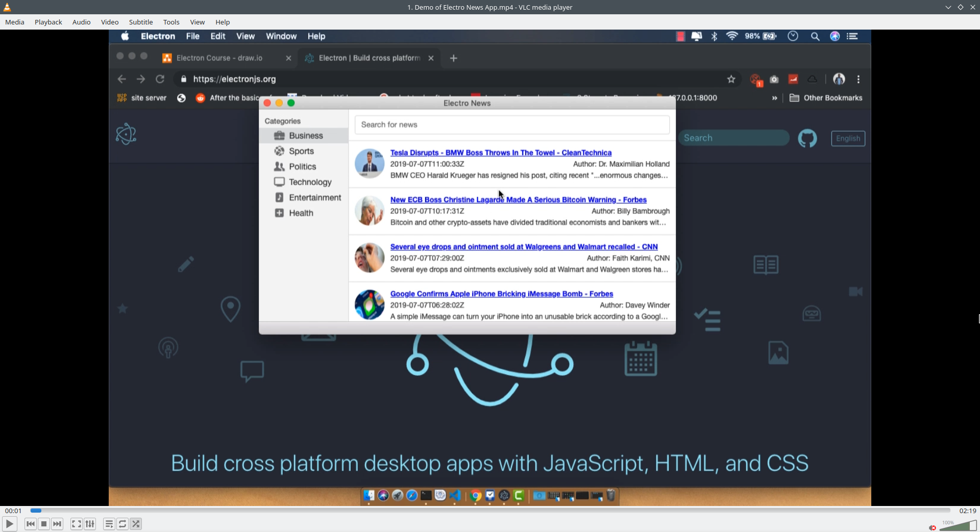Screen dimensions: 980x532
Task: Mute audio via the VLC speaker icon
Action: (933, 527)
